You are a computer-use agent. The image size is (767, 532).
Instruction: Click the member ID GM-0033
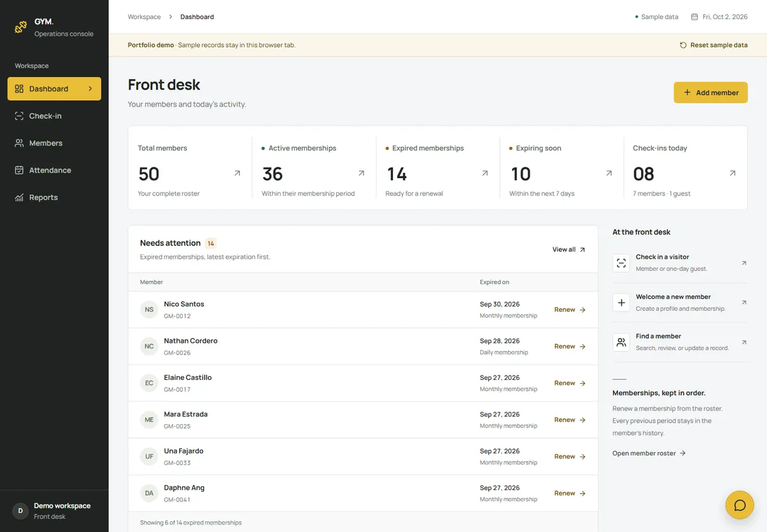click(x=177, y=463)
